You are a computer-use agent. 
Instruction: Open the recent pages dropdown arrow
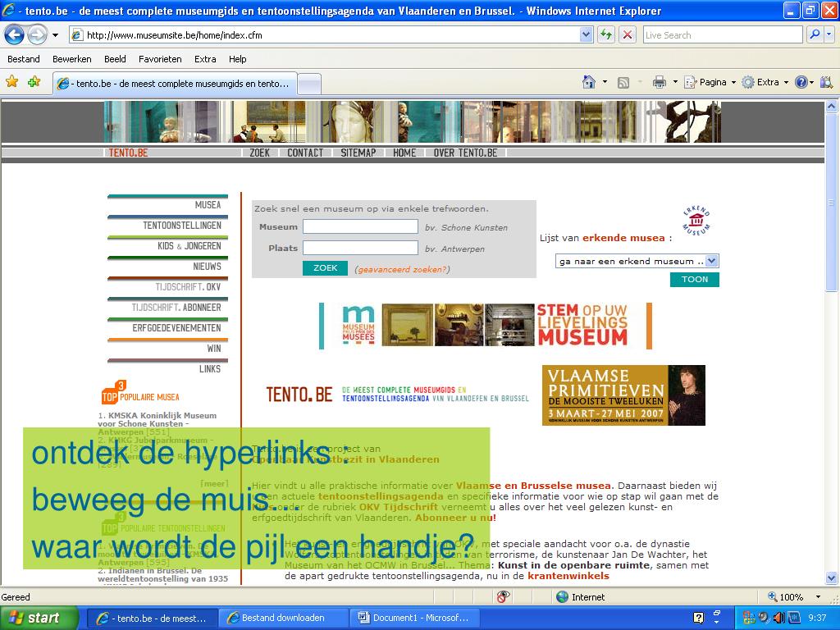click(55, 35)
